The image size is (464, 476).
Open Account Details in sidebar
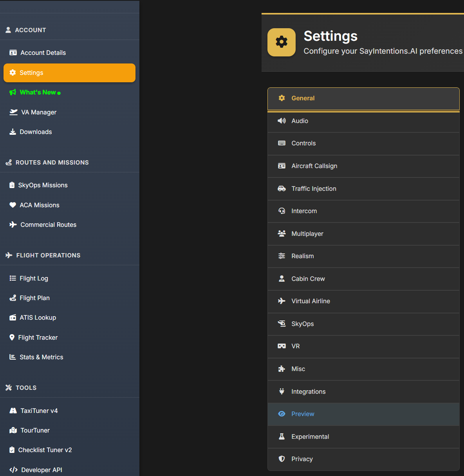(69, 52)
